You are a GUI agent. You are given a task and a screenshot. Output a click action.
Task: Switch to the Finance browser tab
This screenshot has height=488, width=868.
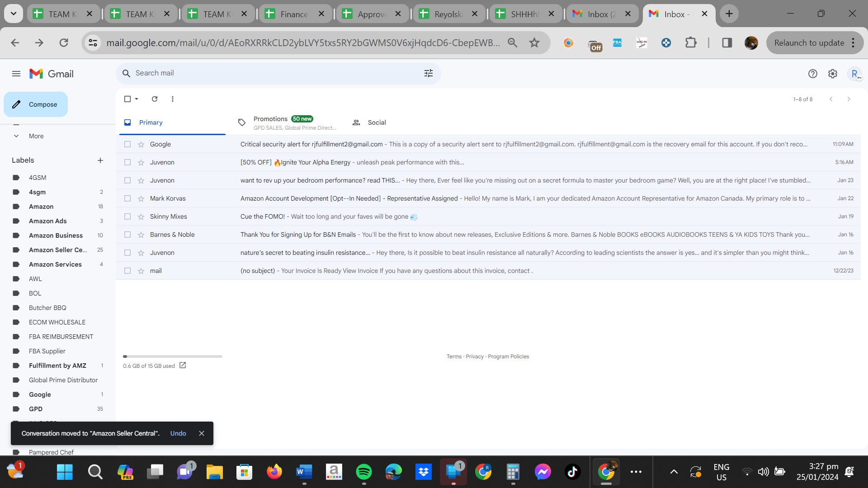coord(295,14)
